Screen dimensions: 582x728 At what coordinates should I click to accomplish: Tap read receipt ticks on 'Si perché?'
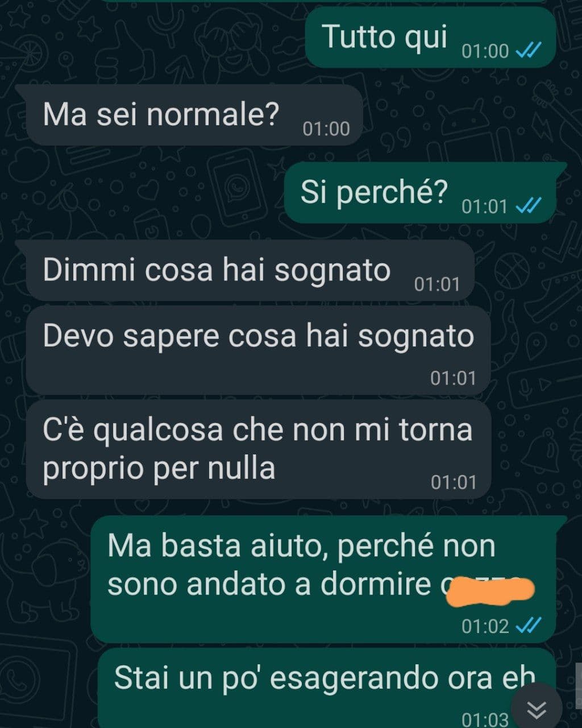(529, 206)
